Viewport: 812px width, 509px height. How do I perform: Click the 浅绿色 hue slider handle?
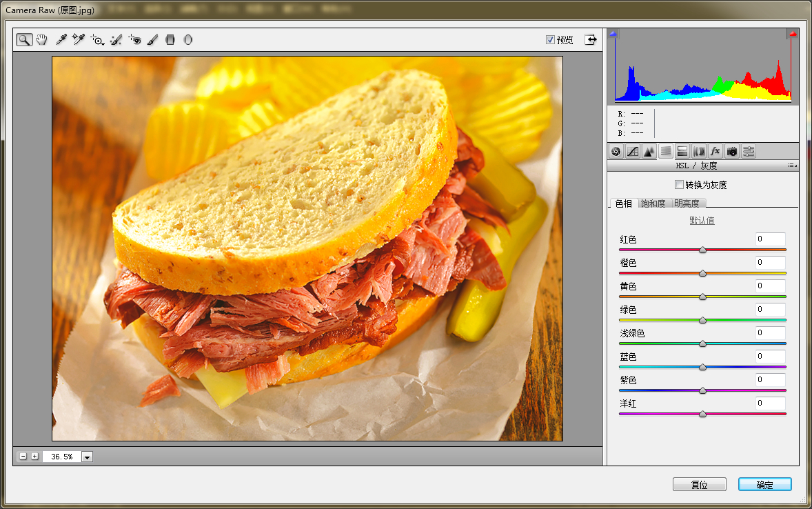[x=702, y=343]
